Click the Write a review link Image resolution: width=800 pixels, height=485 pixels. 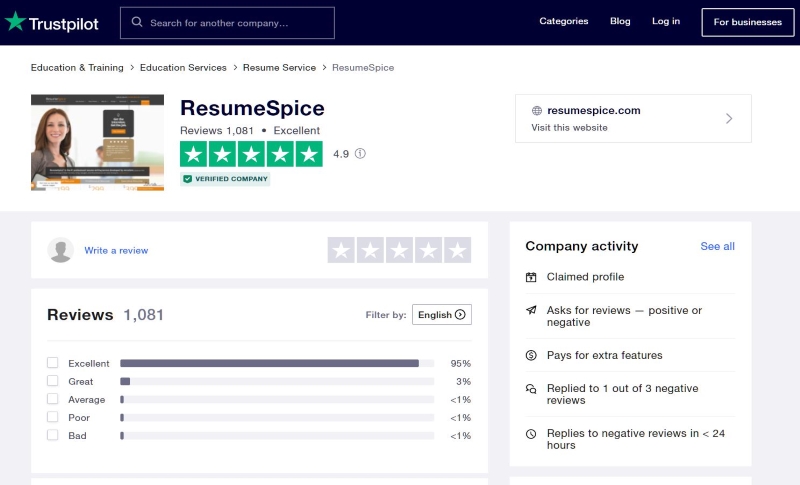[116, 250]
